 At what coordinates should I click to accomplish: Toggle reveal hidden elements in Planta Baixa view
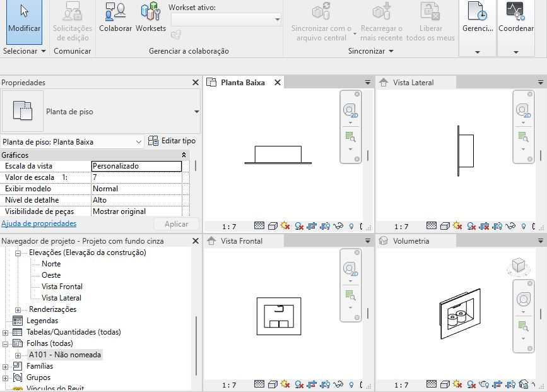351,226
